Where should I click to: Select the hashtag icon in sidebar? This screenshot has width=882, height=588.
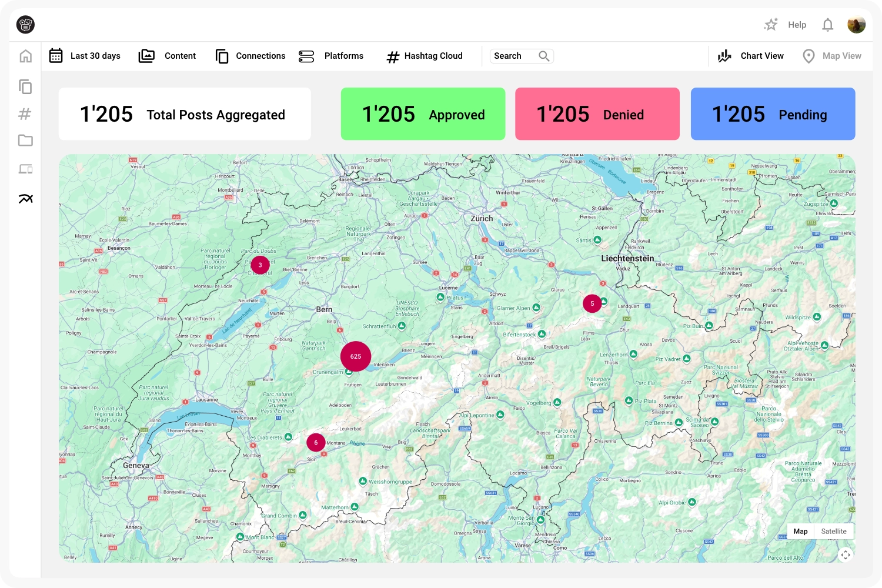[25, 114]
